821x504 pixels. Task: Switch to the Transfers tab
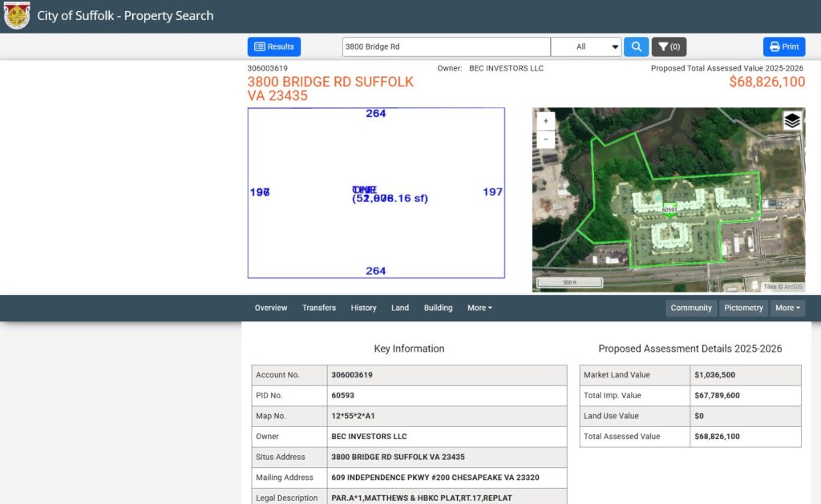coord(319,308)
